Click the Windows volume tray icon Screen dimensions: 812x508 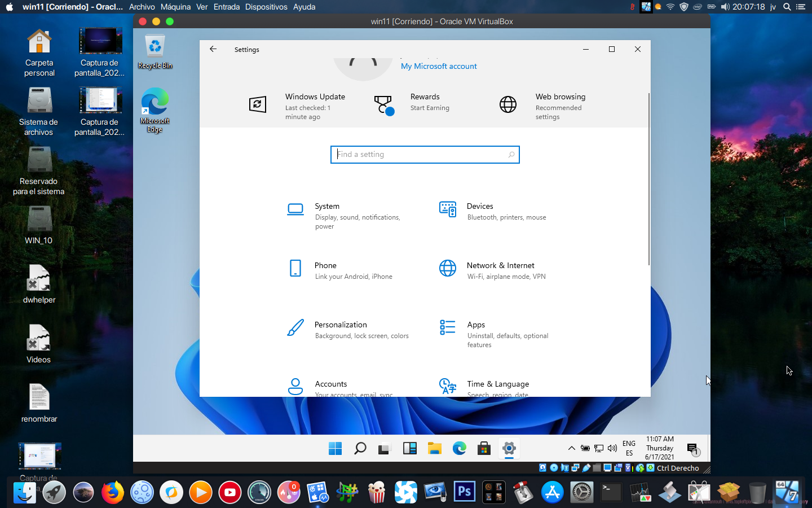pyautogui.click(x=612, y=448)
